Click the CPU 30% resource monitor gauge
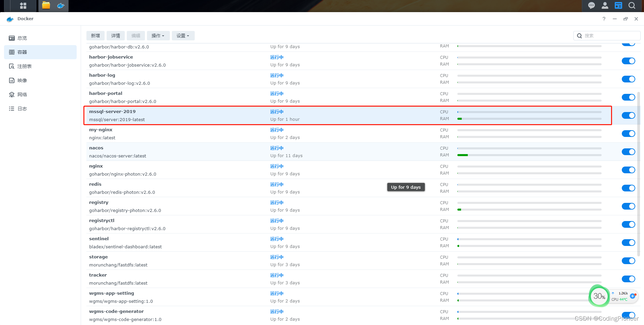The height and width of the screenshot is (325, 644). [x=599, y=296]
